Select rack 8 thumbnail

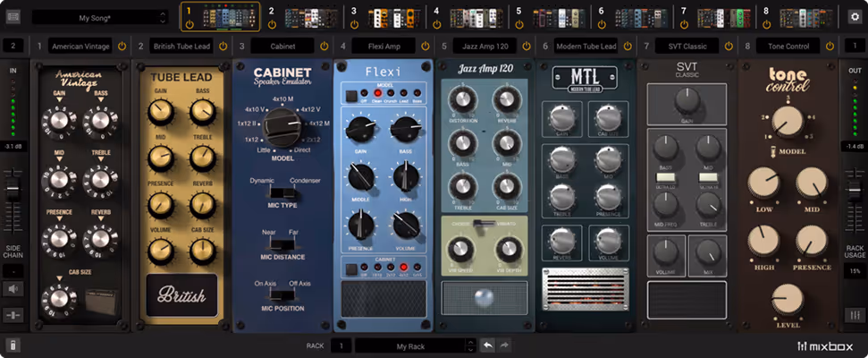click(806, 18)
